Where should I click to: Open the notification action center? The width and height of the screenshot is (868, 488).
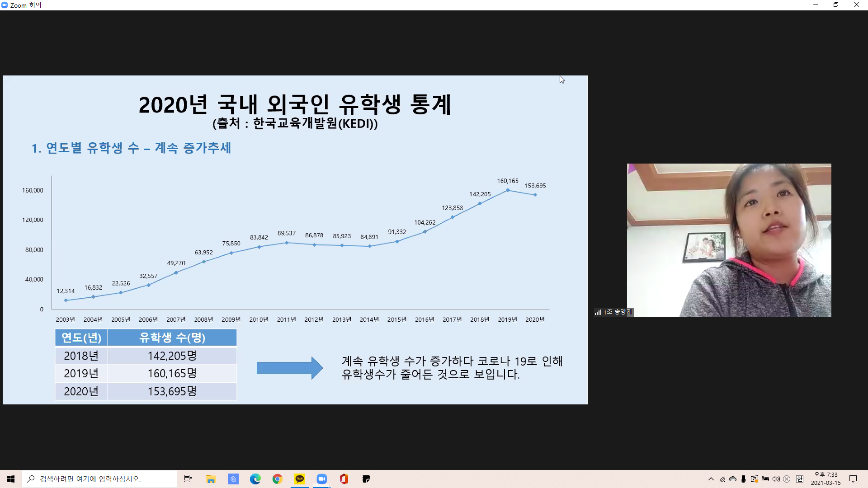coord(853,479)
